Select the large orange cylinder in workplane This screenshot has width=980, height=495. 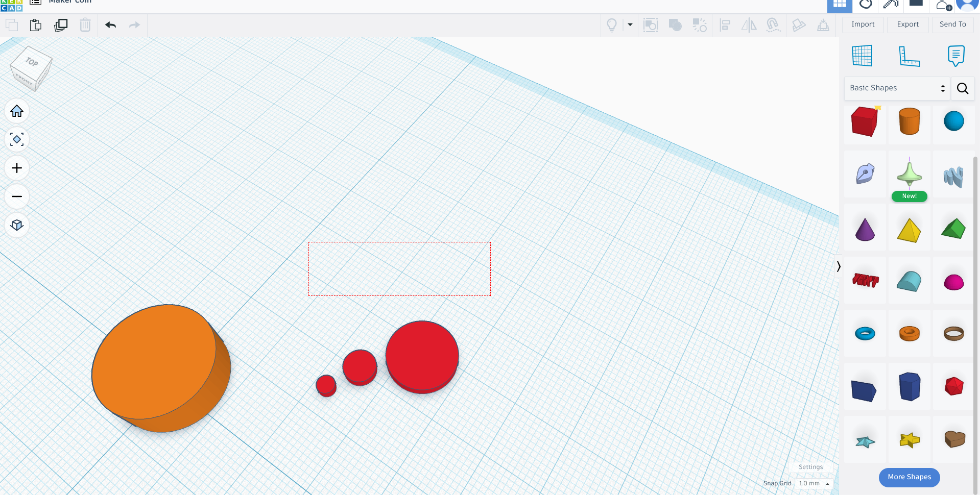[161, 368]
